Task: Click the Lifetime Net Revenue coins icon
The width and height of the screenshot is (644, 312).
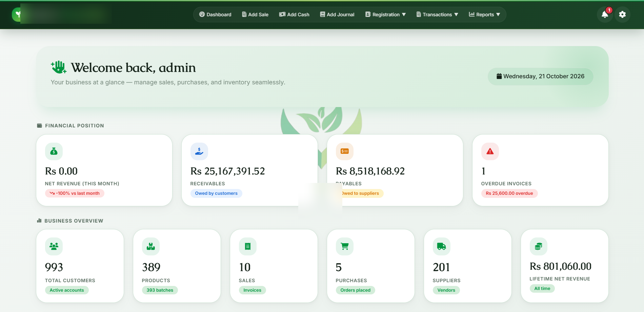Action: tap(539, 246)
